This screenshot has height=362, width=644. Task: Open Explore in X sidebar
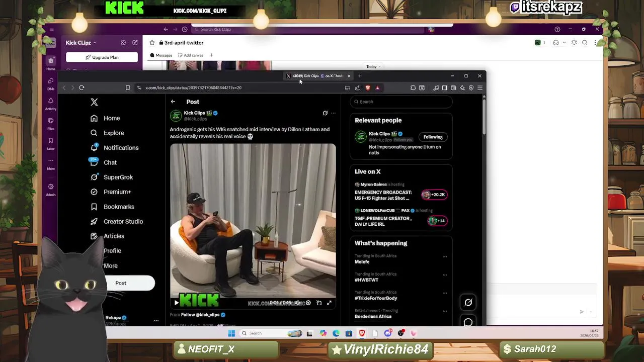point(107,133)
